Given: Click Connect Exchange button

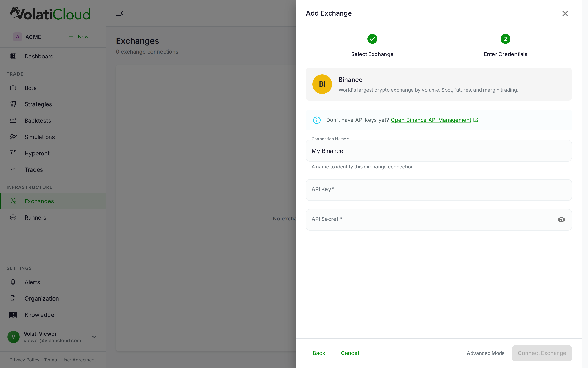Looking at the screenshot, I should 542,353.
